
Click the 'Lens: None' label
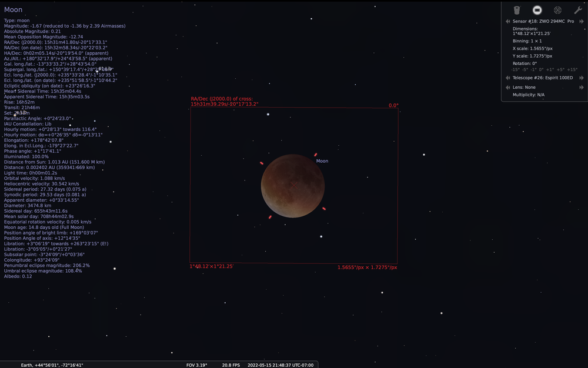(524, 87)
